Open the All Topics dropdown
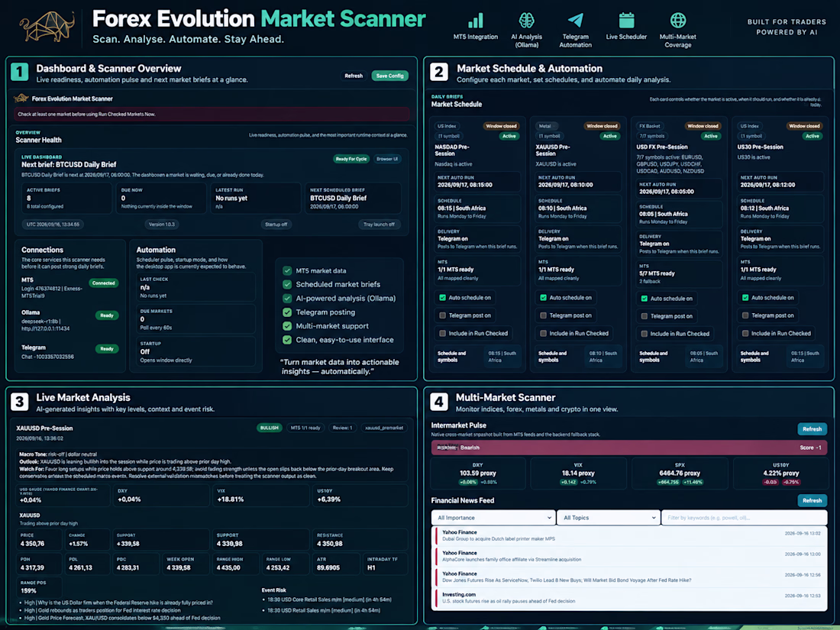The image size is (840, 630). pyautogui.click(x=609, y=518)
